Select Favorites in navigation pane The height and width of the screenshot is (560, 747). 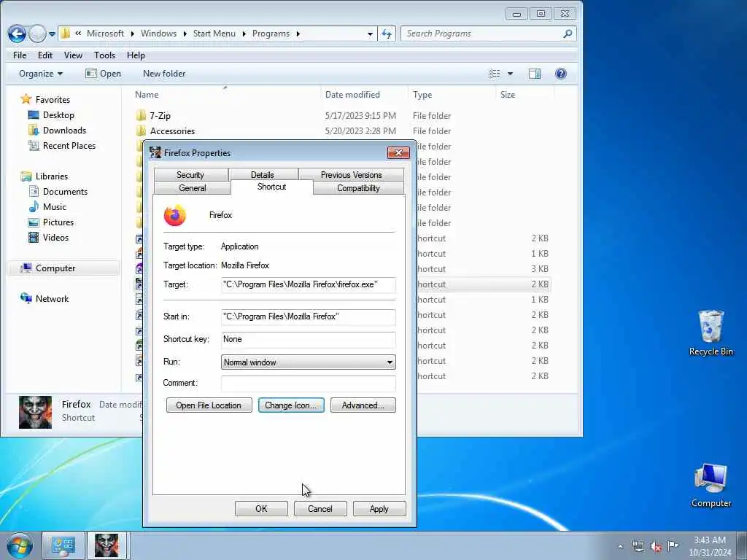[x=53, y=99]
